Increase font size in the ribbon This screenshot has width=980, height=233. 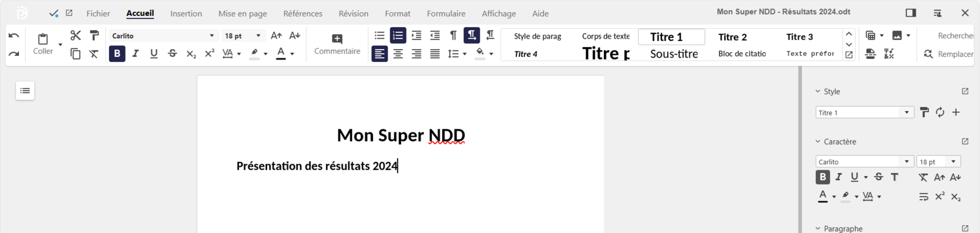(276, 36)
